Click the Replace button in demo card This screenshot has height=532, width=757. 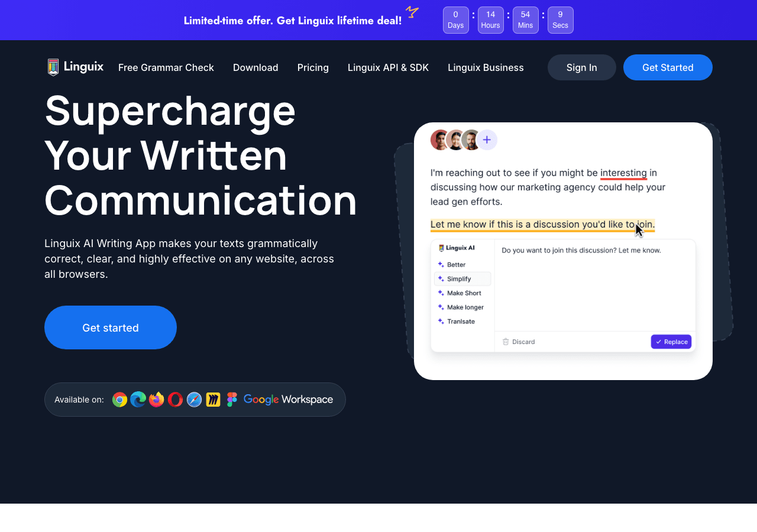pos(671,342)
